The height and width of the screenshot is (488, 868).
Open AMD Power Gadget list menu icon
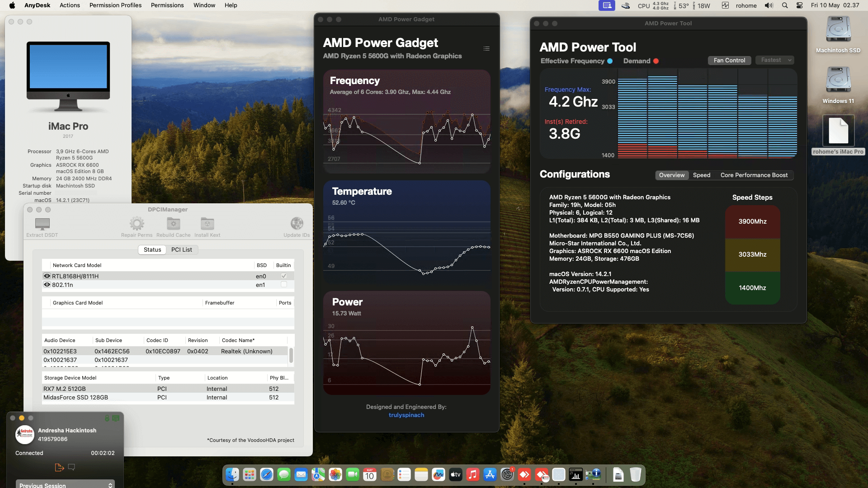tap(486, 48)
